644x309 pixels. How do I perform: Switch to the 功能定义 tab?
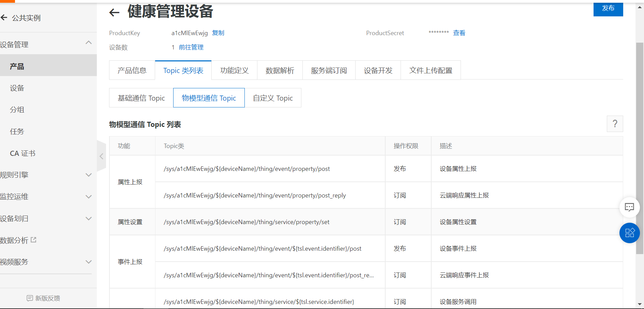pyautogui.click(x=234, y=70)
